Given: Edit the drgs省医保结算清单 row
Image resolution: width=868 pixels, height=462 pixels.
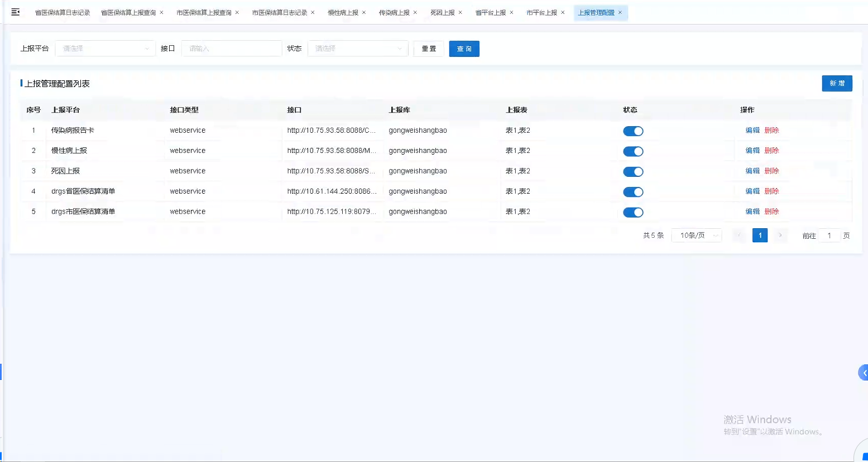Looking at the screenshot, I should [x=752, y=191].
